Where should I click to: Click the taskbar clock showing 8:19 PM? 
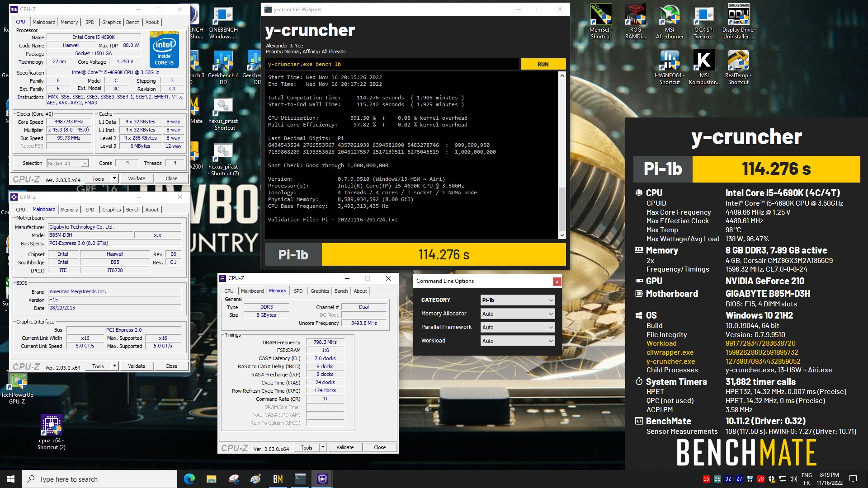[829, 479]
